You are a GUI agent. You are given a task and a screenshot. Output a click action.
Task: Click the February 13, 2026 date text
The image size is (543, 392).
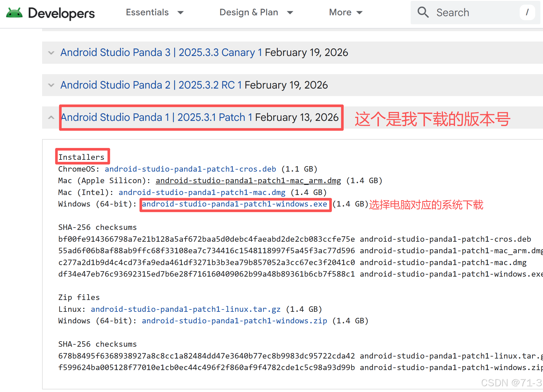297,117
